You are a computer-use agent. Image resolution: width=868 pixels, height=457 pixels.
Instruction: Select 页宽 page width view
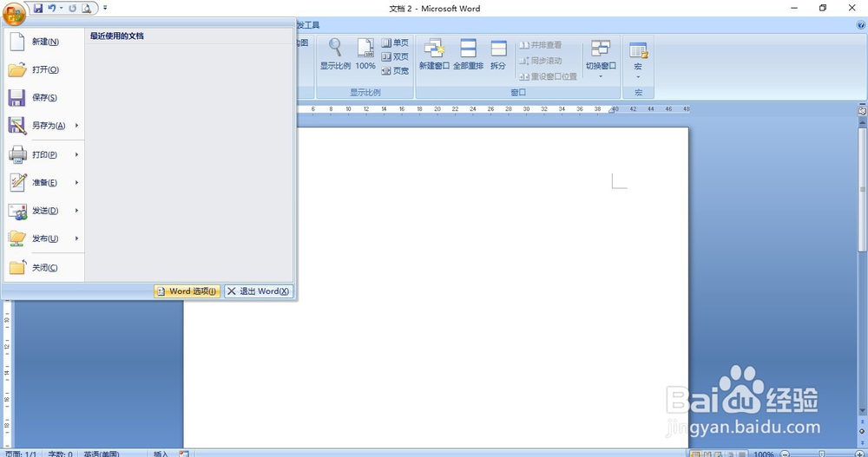coord(395,71)
